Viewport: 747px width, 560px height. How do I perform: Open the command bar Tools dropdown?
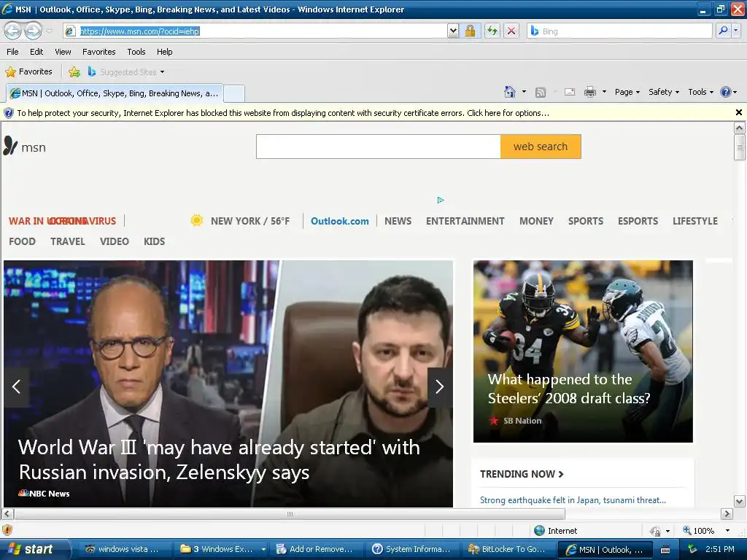coord(700,92)
